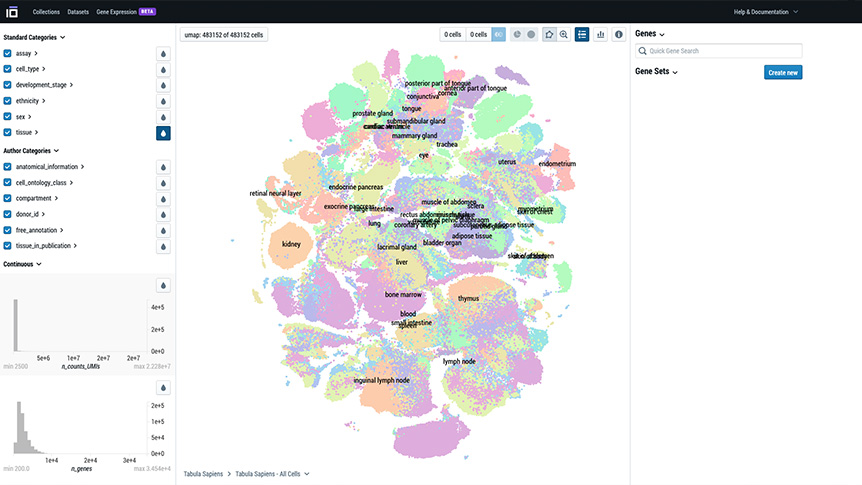Click the kidney cluster label
This screenshot has height=485, width=862.
tap(291, 244)
